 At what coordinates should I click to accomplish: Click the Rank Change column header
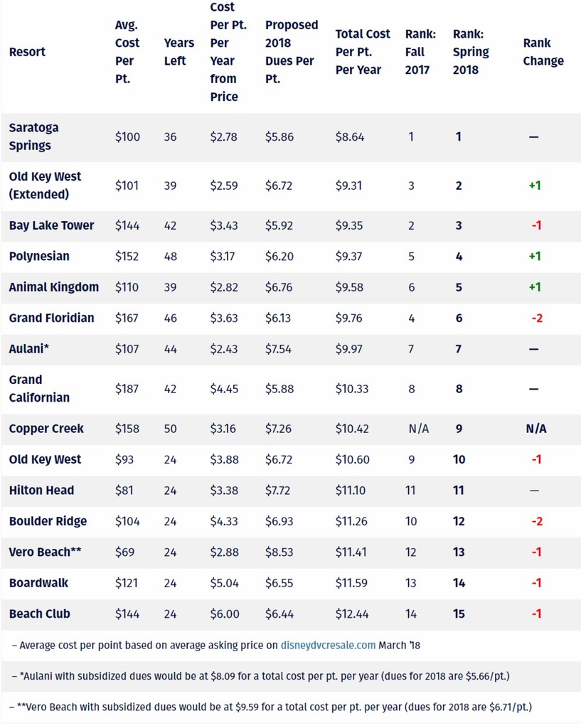543,52
